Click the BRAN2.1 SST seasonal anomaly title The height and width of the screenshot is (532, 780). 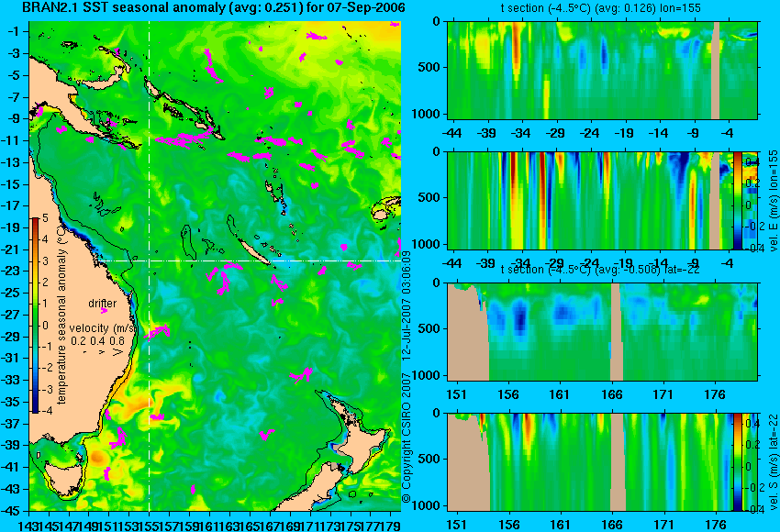(214, 8)
